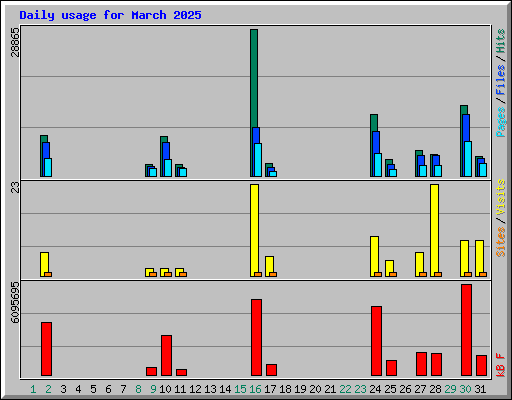Image resolution: width=512 pixels, height=400 pixels.
Task: Click the Hits legend label
Action: [501, 41]
